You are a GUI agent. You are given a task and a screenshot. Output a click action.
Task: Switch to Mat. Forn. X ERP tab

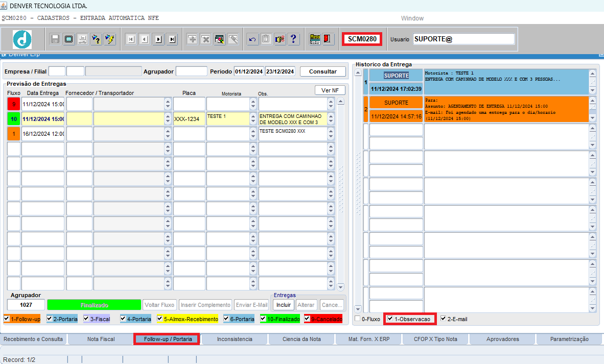tap(369, 339)
